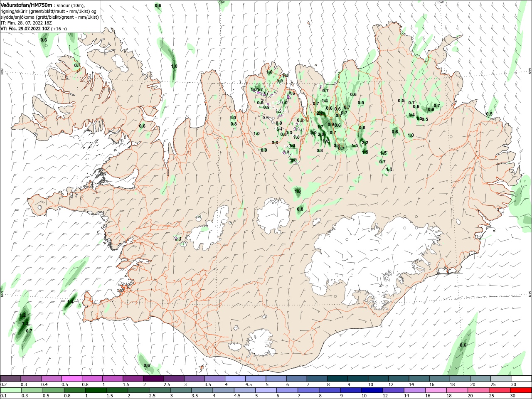The image size is (532, 399).
Task: Click the dark teal 8–9 swatch in the upper row
Action: click(337, 379)
